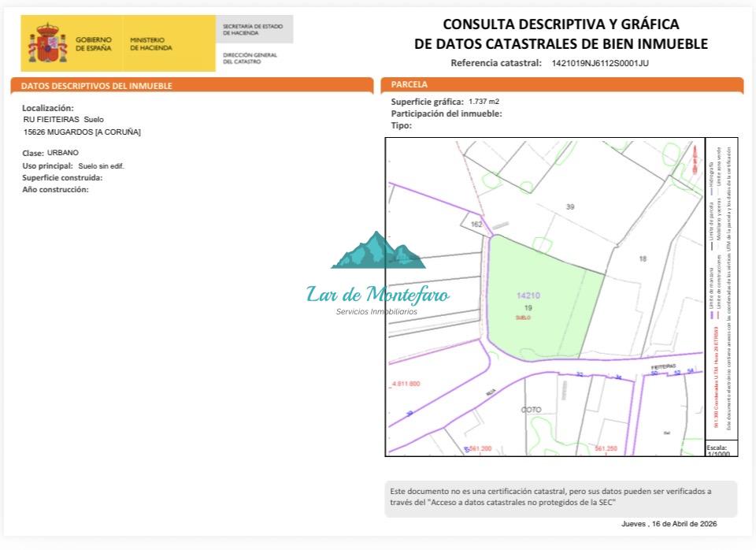
Task: Click the orange 'PARCELA' section header
Action: [x=409, y=84]
